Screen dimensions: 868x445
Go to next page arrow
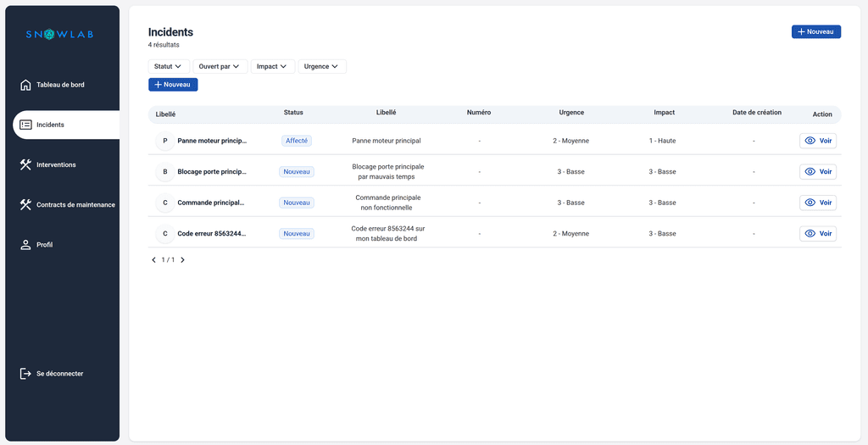pos(183,259)
